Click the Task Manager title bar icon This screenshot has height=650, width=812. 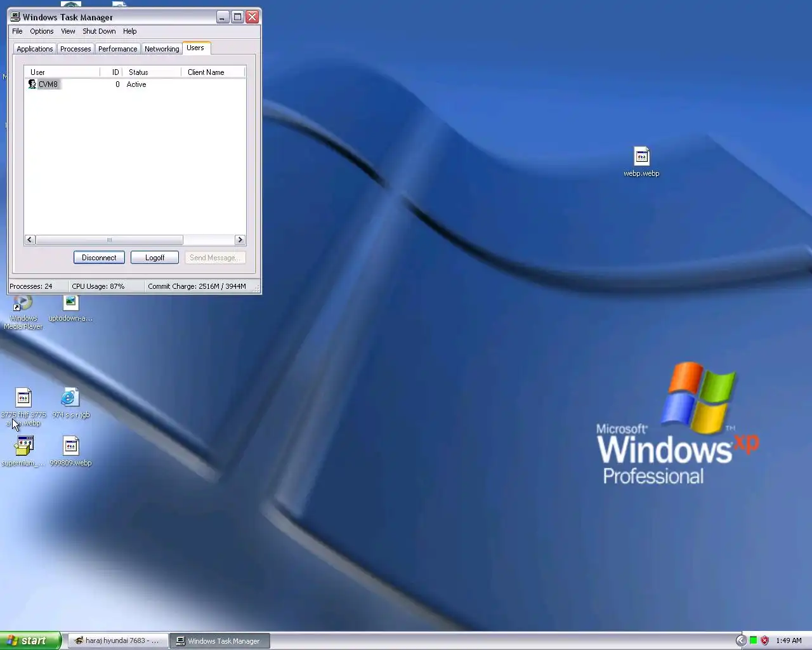(15, 17)
